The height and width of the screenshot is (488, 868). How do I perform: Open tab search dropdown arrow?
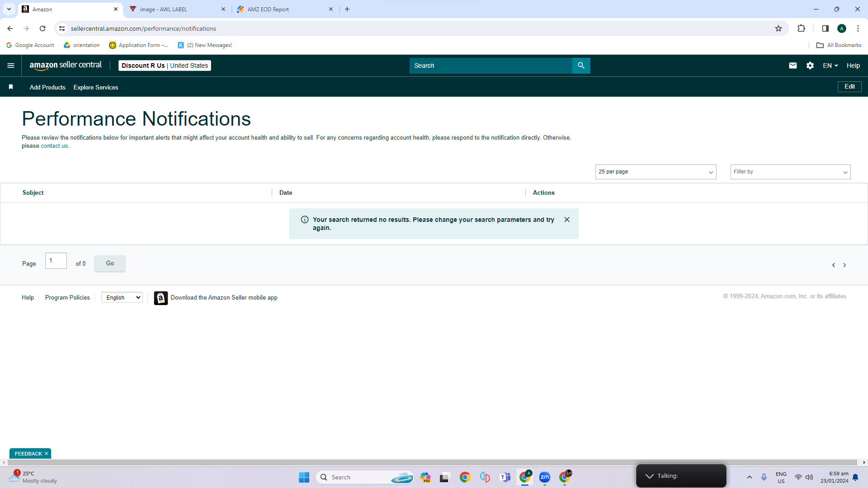tap(9, 9)
